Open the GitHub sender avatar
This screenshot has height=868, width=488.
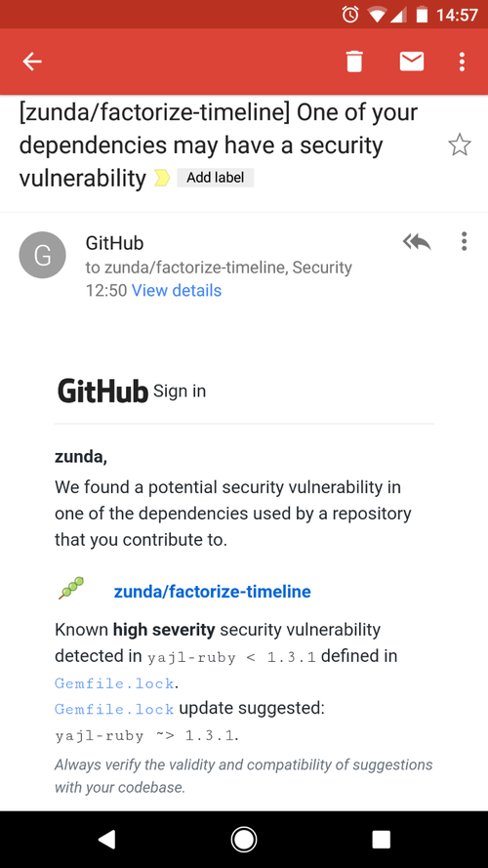click(x=43, y=255)
